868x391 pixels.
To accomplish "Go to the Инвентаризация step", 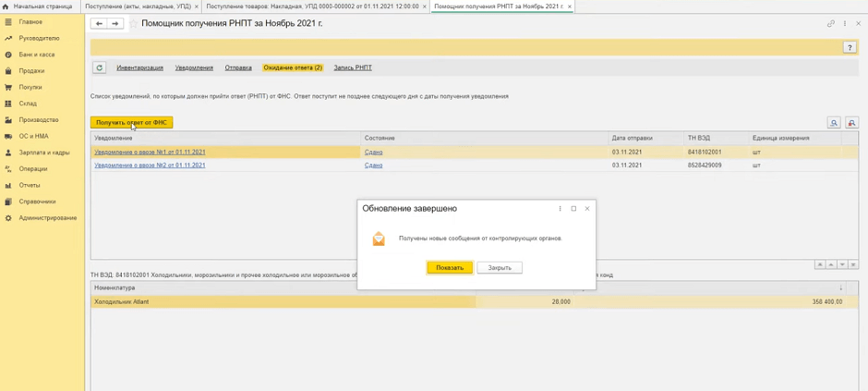I will pos(139,67).
